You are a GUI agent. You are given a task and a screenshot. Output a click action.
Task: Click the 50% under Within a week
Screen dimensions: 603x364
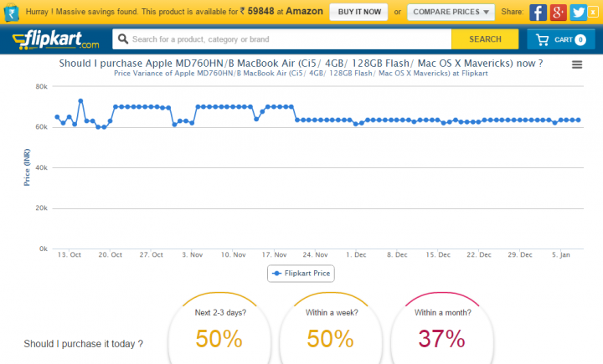[x=330, y=339]
